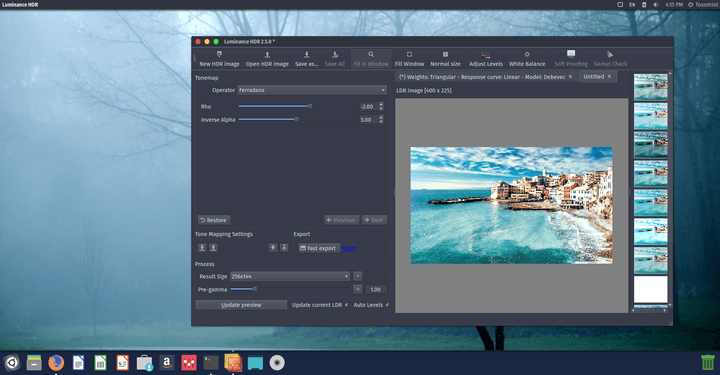This screenshot has width=720, height=375.
Task: Open Firefox from the dock
Action: pyautogui.click(x=56, y=363)
